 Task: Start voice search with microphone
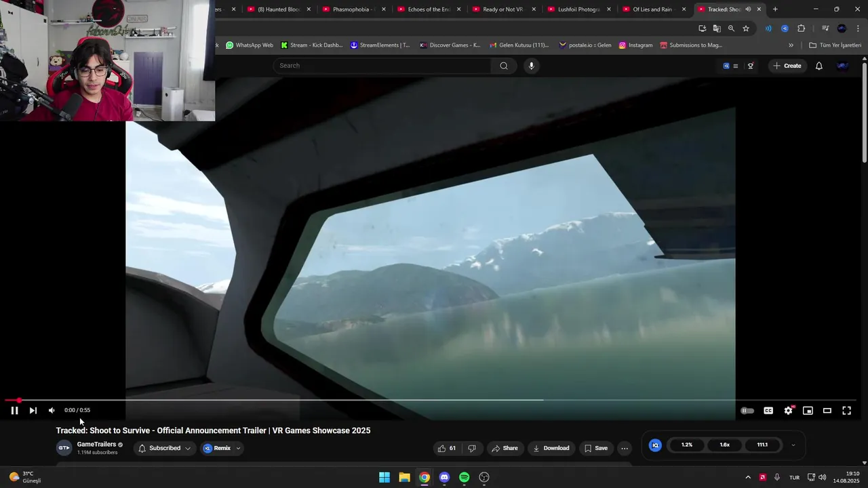pyautogui.click(x=531, y=66)
